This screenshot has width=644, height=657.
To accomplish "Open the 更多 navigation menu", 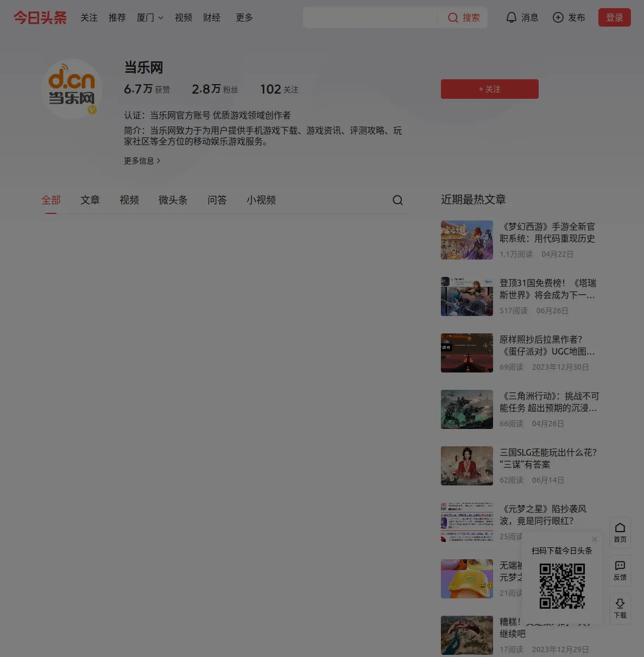I will (x=244, y=18).
